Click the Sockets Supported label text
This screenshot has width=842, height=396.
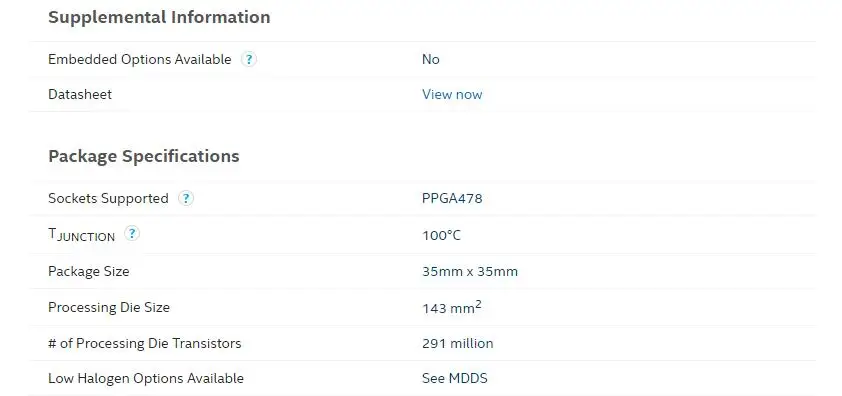pos(108,198)
